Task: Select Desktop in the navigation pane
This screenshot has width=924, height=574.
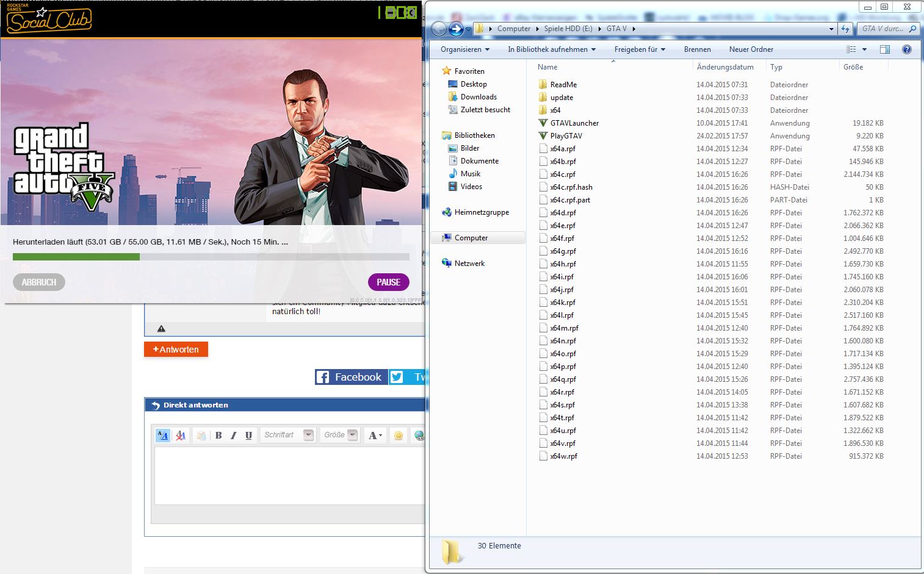Action: 474,84
